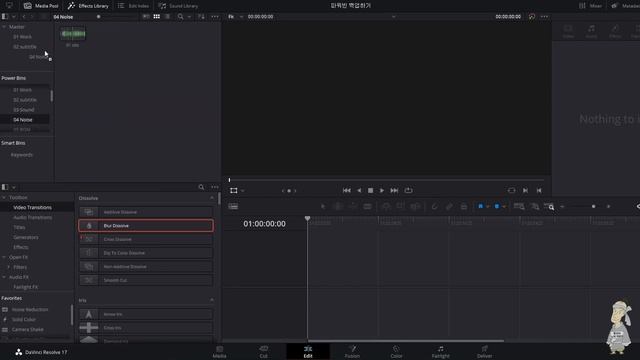The image size is (640, 360).
Task: Switch to the Fairlight page
Action: coord(440,352)
